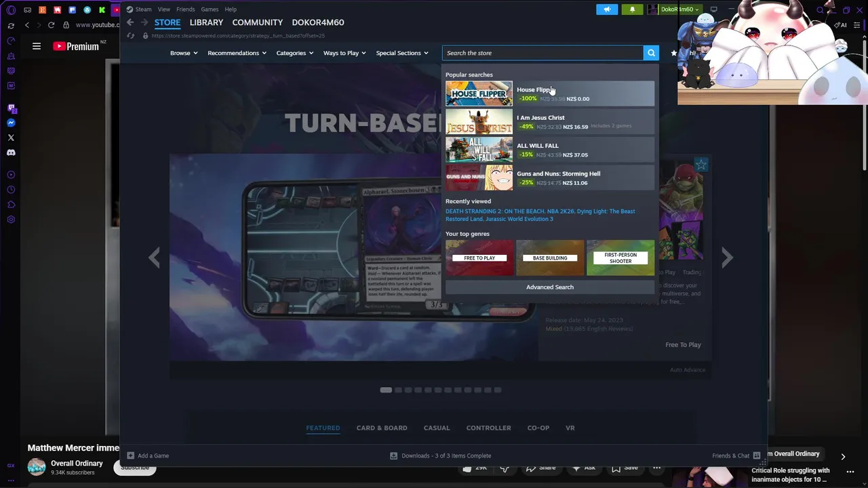
Task: Open Opera GX menu logo
Action: 11,10
